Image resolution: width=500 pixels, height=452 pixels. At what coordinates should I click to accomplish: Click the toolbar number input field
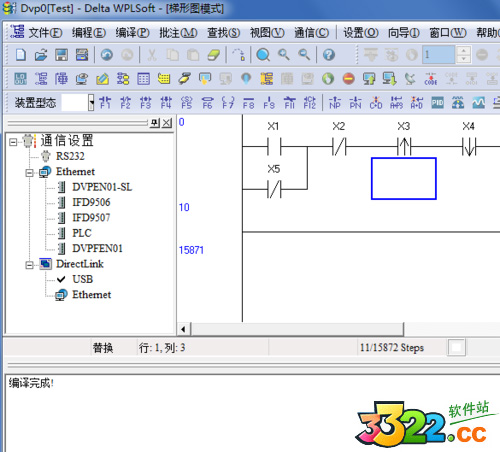[438, 55]
